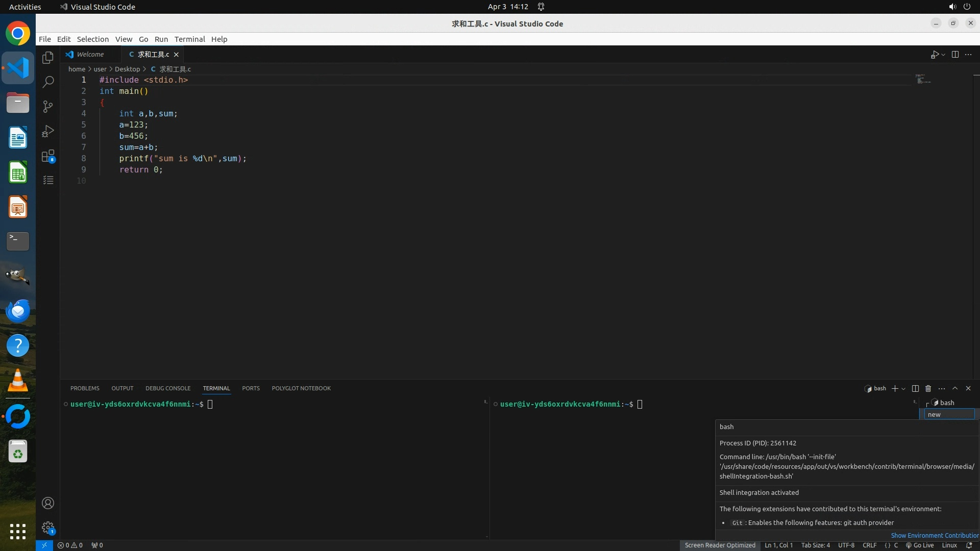Screen dimensions: 980x551
Task: Switch to the DEBUG CONSOLE tab
Action: pyautogui.click(x=167, y=389)
